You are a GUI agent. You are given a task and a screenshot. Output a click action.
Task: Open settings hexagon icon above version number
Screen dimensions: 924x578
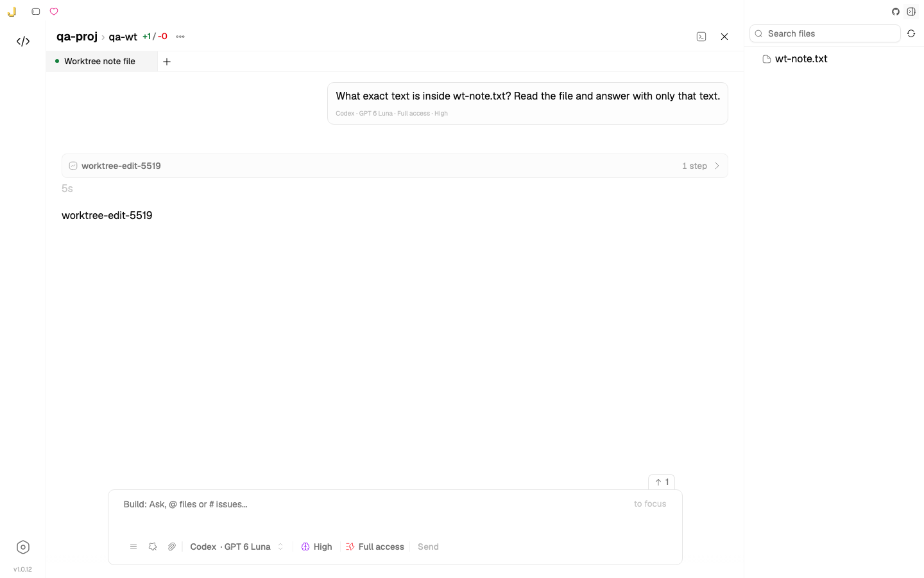tap(23, 547)
